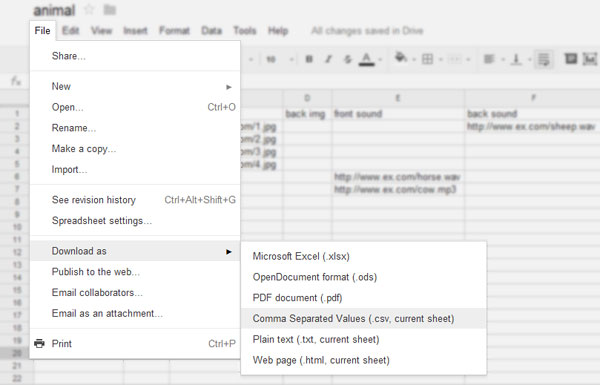Download as PDF document (.pdf)
The width and height of the screenshot is (600, 385).
tap(364, 297)
